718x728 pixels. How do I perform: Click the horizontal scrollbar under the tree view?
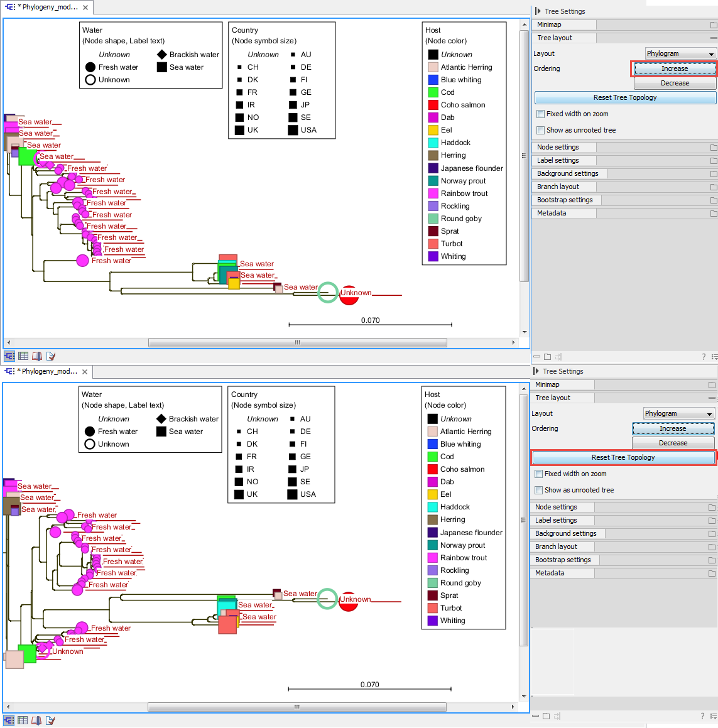(296, 342)
